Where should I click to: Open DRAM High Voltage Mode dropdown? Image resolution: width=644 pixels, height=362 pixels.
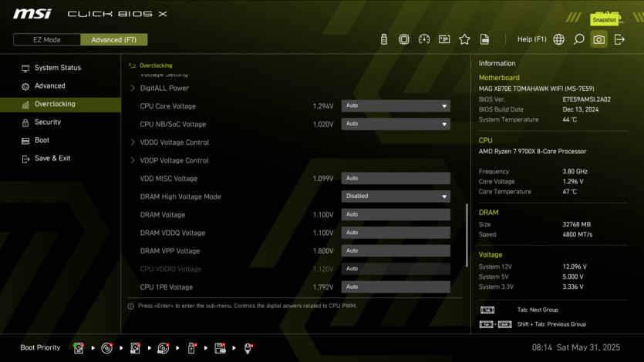(396, 196)
